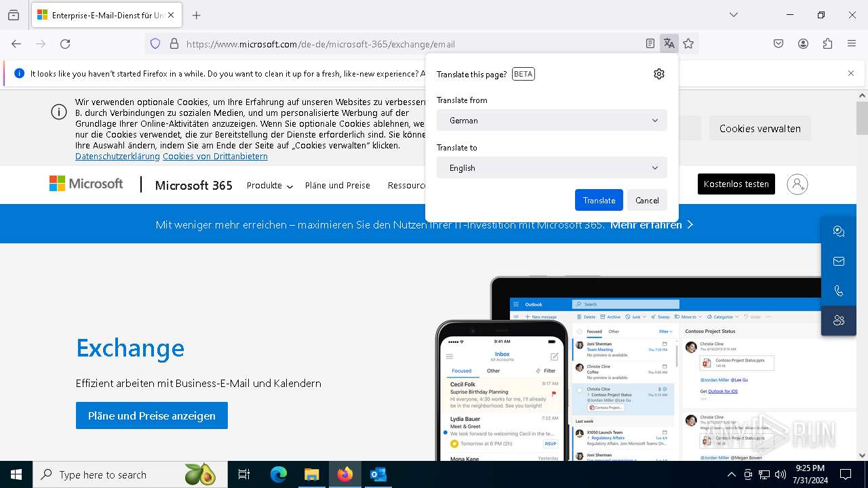868x488 pixels.
Task: Click the phone contact side icon
Action: click(x=839, y=291)
